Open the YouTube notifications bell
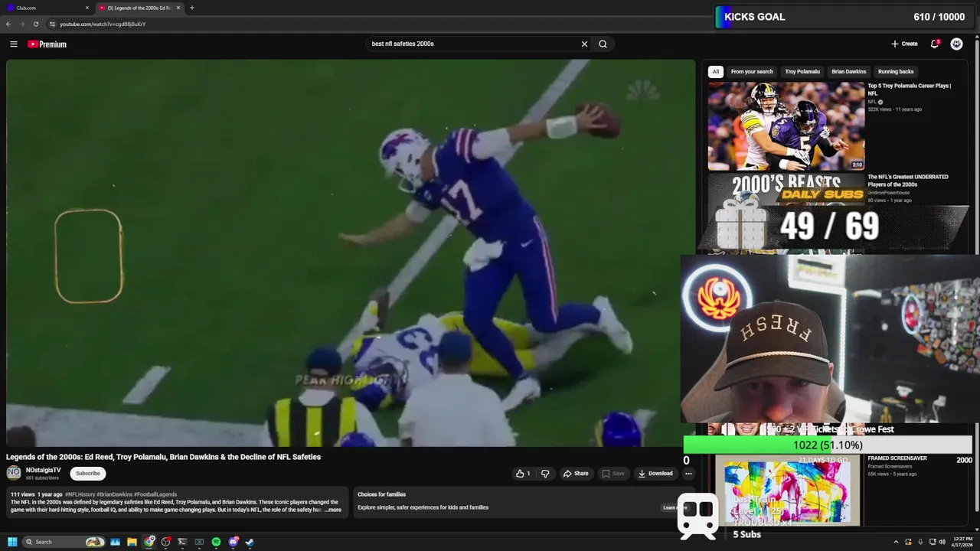Image resolution: width=980 pixels, height=551 pixels. pos(935,44)
